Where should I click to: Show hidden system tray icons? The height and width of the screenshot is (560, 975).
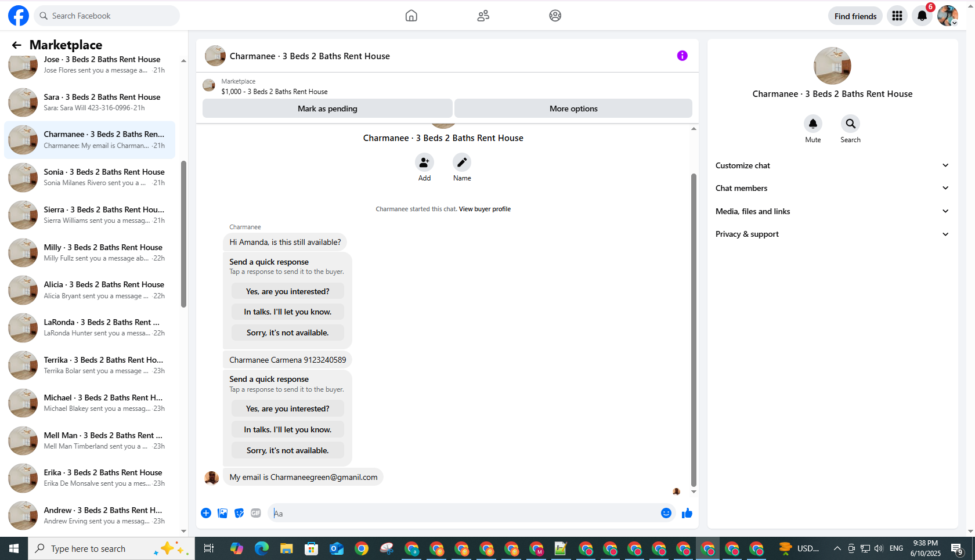[837, 548]
